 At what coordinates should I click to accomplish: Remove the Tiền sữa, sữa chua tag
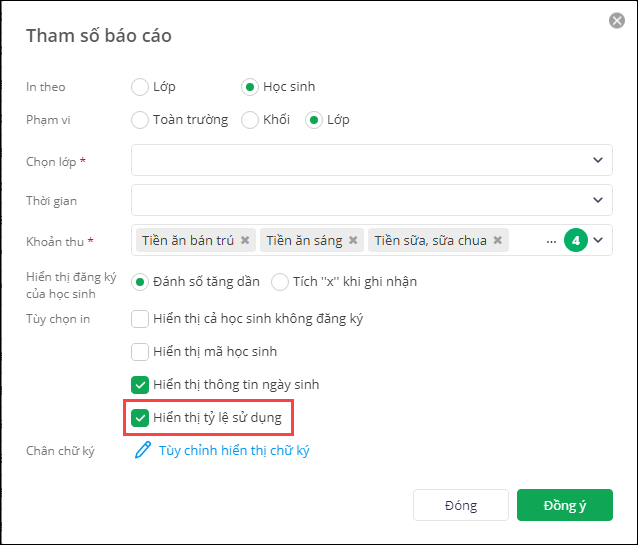tap(498, 241)
